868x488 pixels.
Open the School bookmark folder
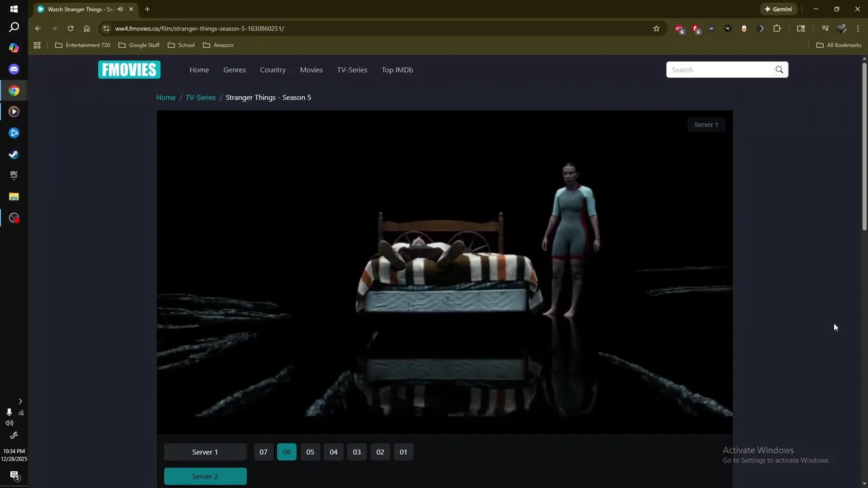click(181, 45)
